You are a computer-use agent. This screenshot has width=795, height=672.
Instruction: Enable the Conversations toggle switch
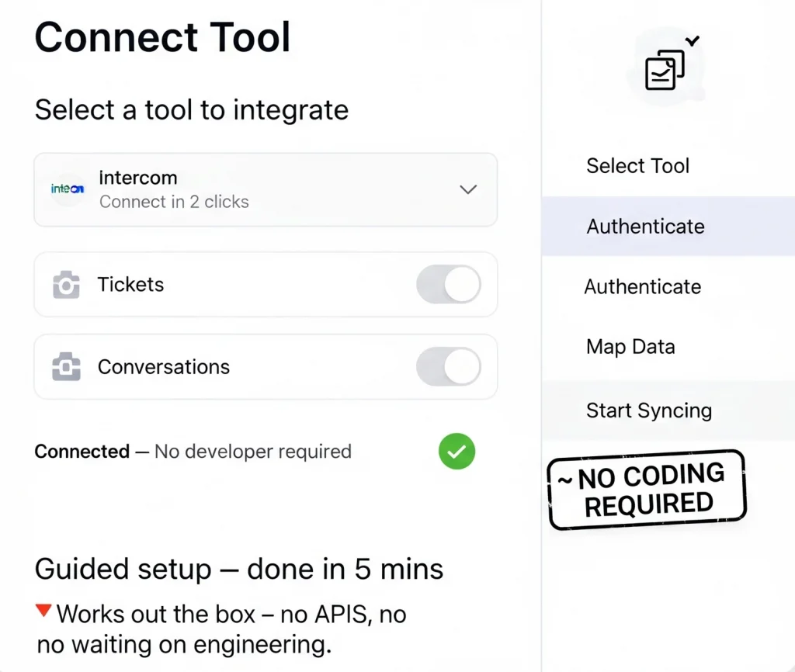[x=448, y=367]
